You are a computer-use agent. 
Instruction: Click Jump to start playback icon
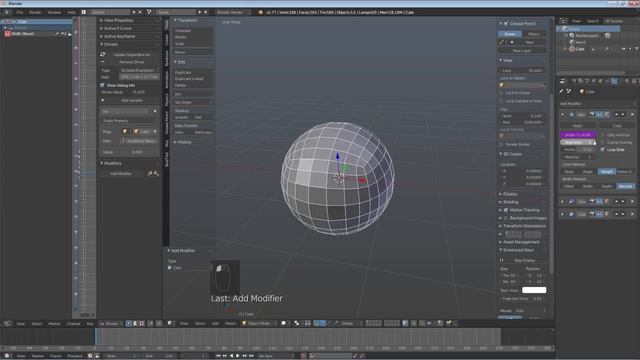point(218,356)
